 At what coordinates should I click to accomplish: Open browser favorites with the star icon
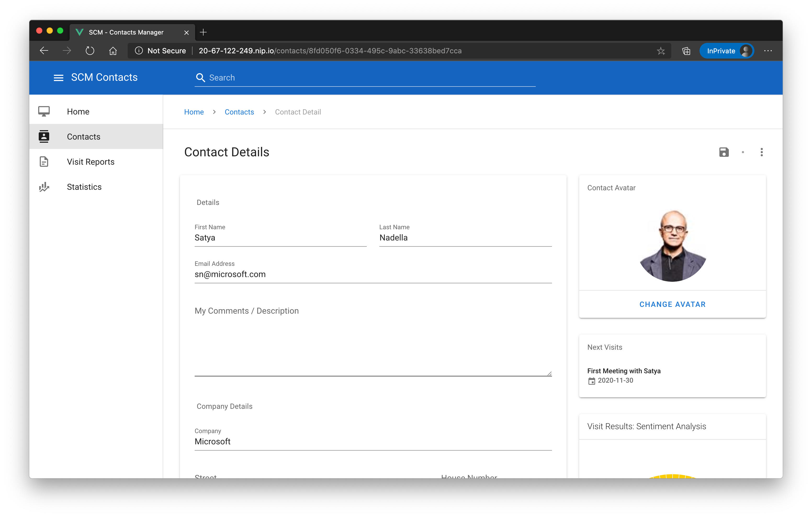[x=661, y=50]
